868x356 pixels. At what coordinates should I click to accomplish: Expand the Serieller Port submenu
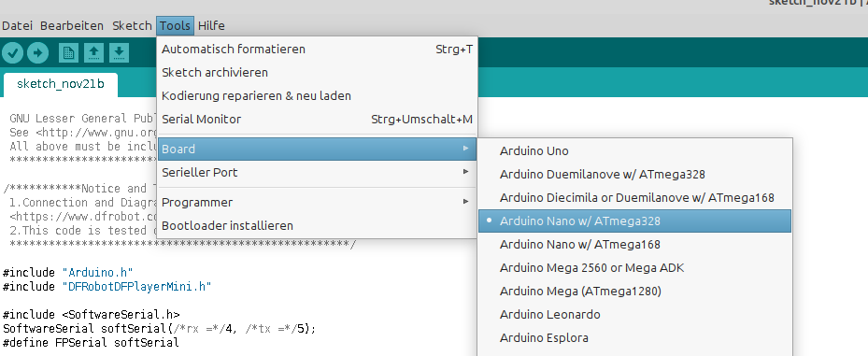(317, 172)
